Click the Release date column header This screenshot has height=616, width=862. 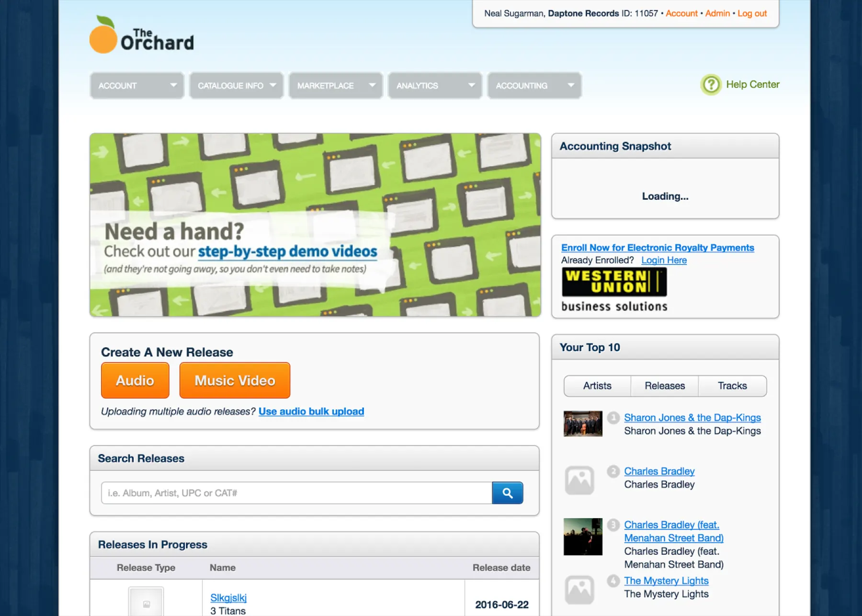501,568
